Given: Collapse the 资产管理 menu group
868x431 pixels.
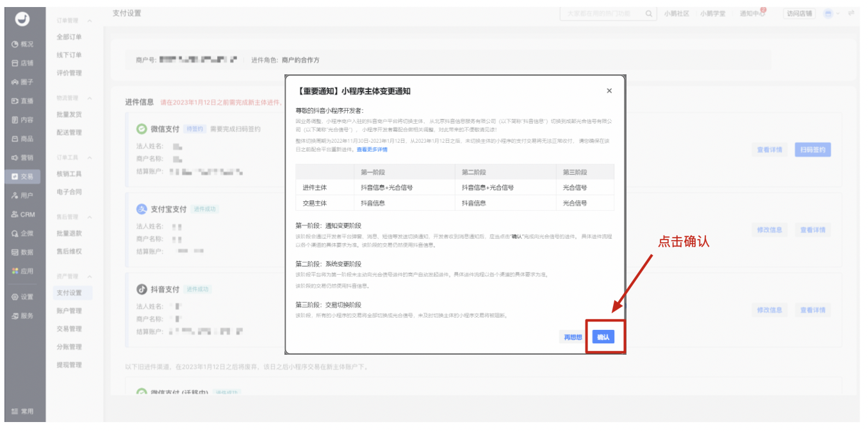Looking at the screenshot, I should [89, 276].
